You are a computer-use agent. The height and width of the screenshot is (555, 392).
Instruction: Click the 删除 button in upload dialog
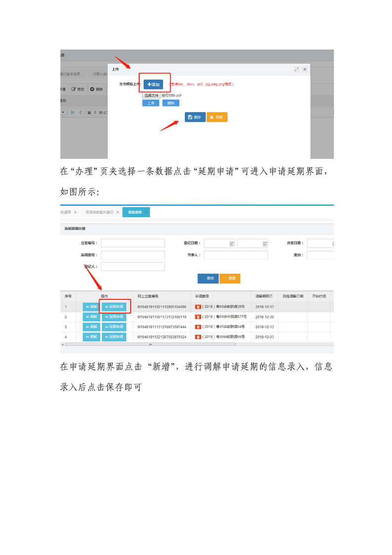[171, 103]
